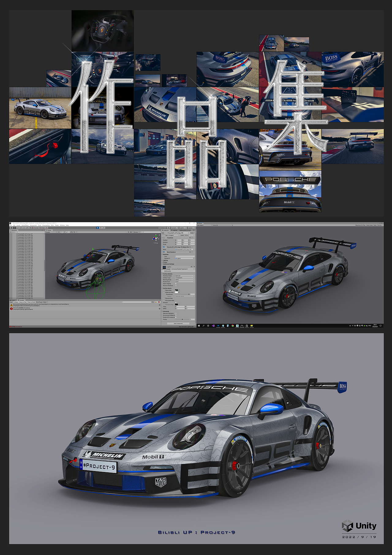Image resolution: width=392 pixels, height=555 pixels.
Task: Select the Scale tool in Unity toolbar
Action: [21, 228]
